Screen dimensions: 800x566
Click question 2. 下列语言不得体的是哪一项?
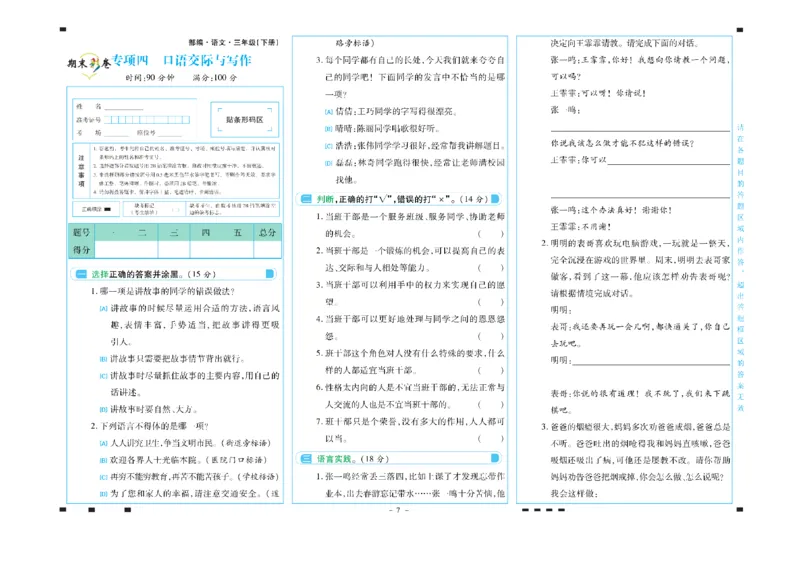pyautogui.click(x=149, y=426)
